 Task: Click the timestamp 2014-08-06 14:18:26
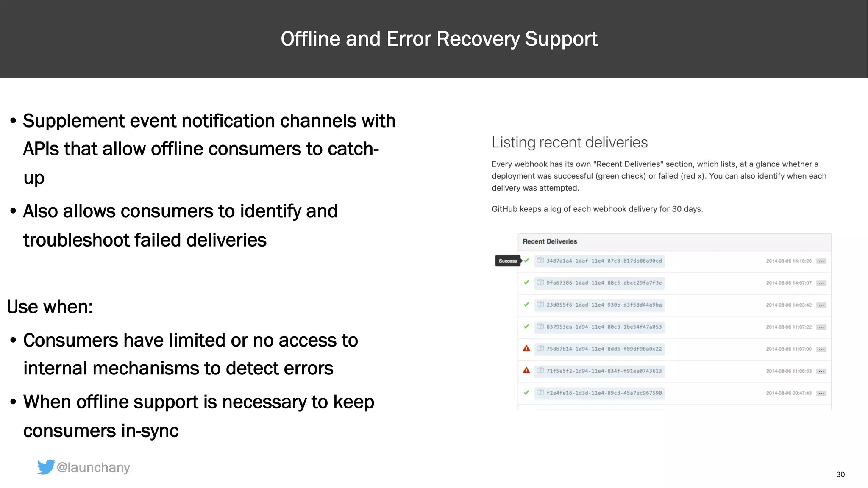[789, 261]
